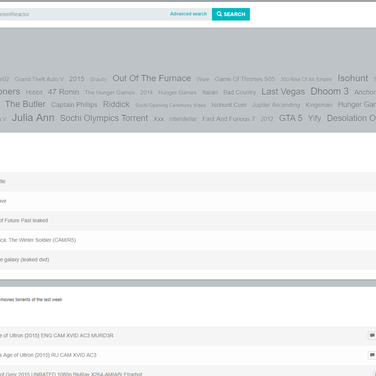Open 'Age of Ultron (2015) RU CAM XVID AC3' torrent
The height and width of the screenshot is (376, 376).
50,355
